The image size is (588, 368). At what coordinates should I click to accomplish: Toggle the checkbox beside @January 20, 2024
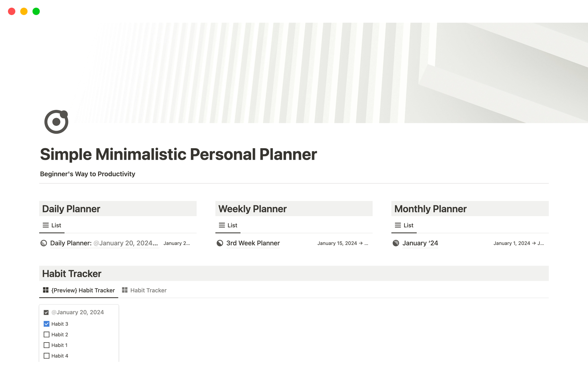click(46, 312)
